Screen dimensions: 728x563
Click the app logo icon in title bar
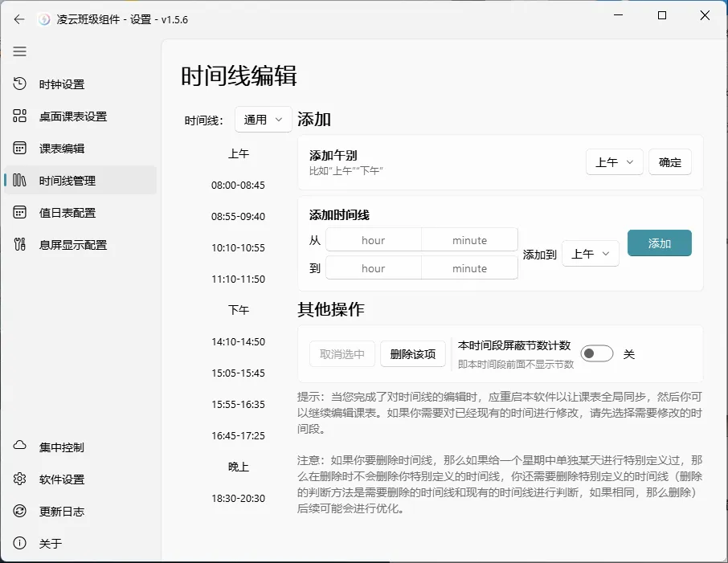[44, 19]
